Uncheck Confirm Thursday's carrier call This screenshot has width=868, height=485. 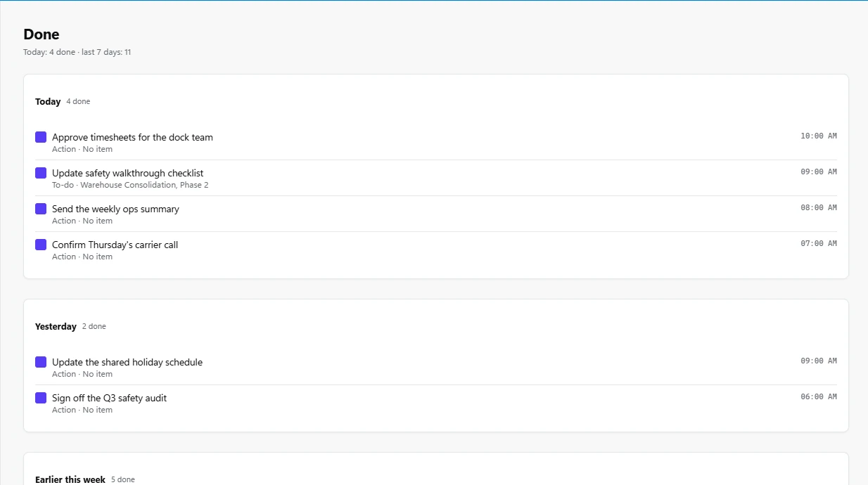41,245
